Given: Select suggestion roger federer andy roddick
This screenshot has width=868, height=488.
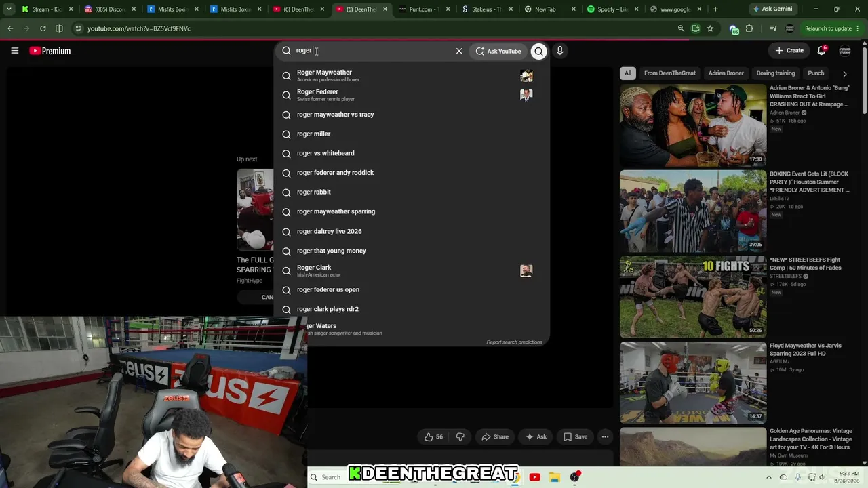Looking at the screenshot, I should pyautogui.click(x=411, y=173).
